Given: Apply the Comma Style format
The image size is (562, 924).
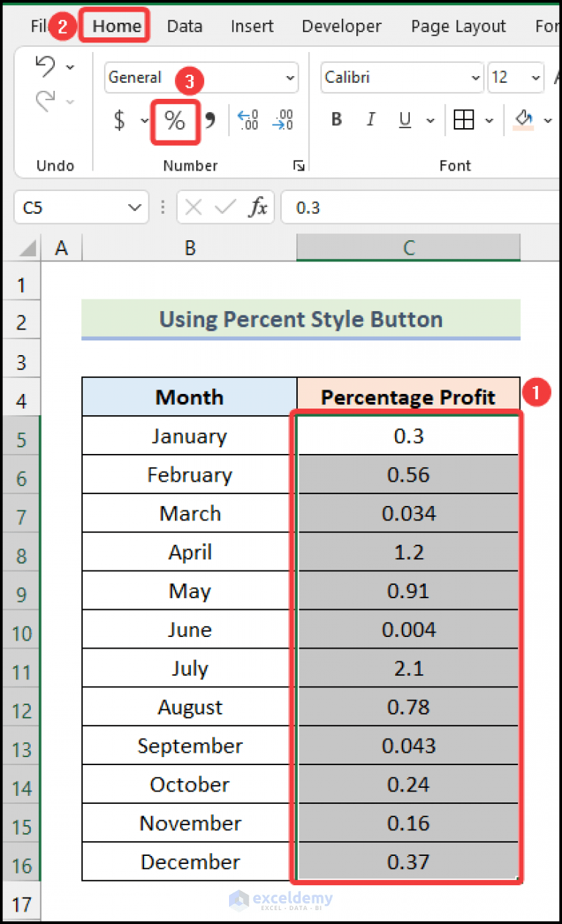Looking at the screenshot, I should pyautogui.click(x=210, y=121).
